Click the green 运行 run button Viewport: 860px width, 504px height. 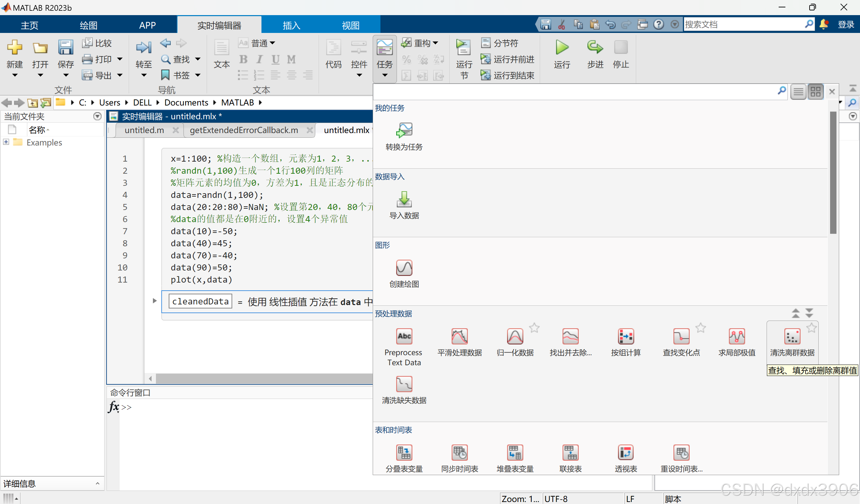(562, 48)
